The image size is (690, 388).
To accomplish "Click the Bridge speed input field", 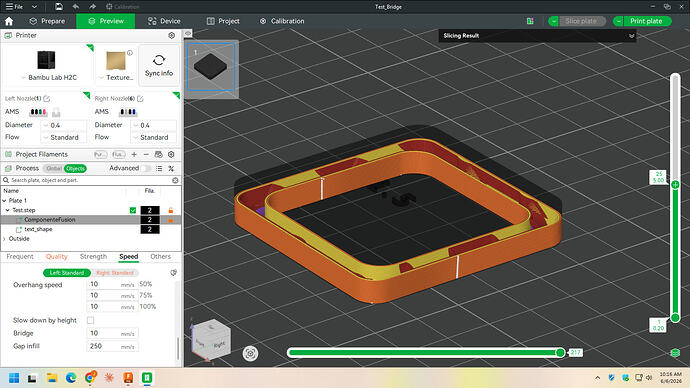I will [112, 333].
